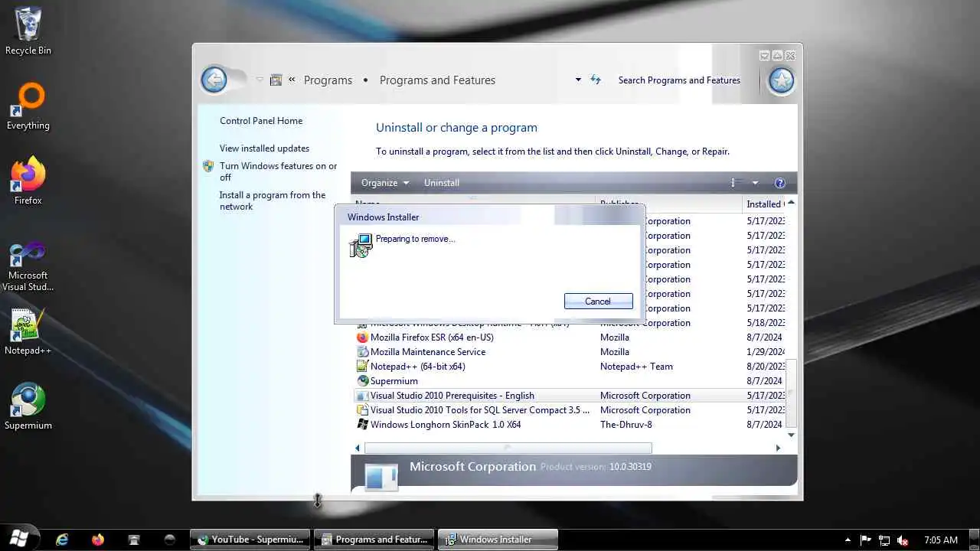Screen dimensions: 980x551
Task: Click the network tray icon
Action: click(x=884, y=540)
